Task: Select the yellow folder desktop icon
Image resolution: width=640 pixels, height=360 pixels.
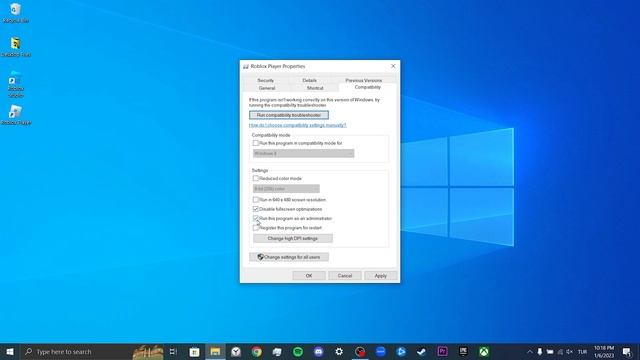Action: [x=16, y=47]
